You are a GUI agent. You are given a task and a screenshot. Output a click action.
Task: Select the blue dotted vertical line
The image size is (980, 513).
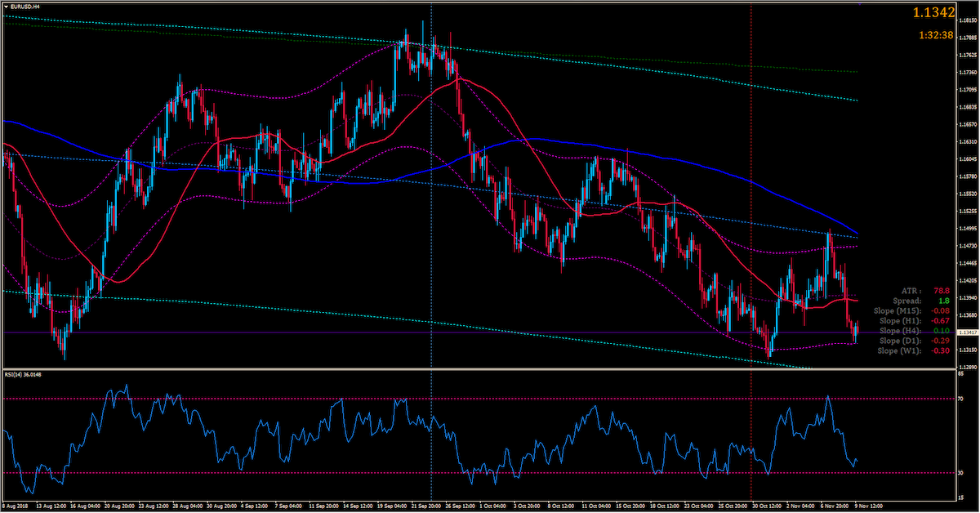pyautogui.click(x=431, y=245)
